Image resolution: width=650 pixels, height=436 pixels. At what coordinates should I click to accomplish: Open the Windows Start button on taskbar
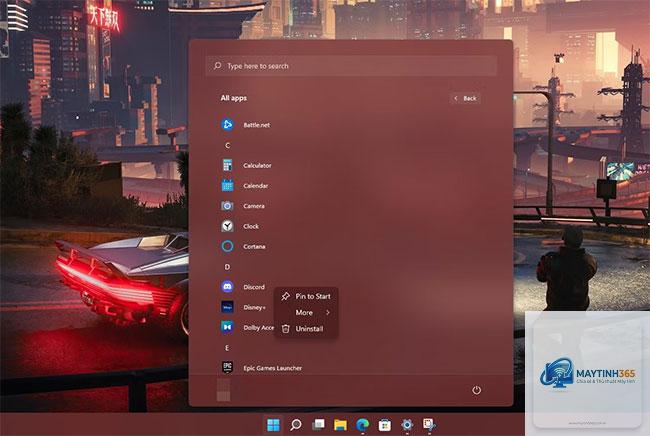pyautogui.click(x=273, y=424)
